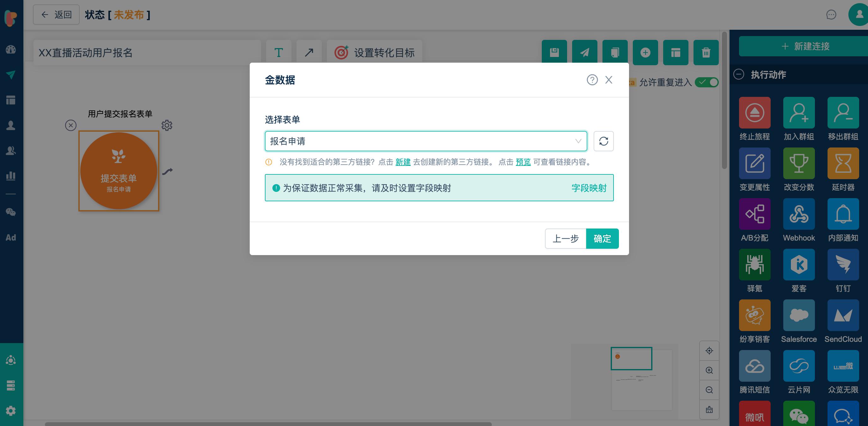
Task: Click the 新建 link
Action: click(x=403, y=162)
